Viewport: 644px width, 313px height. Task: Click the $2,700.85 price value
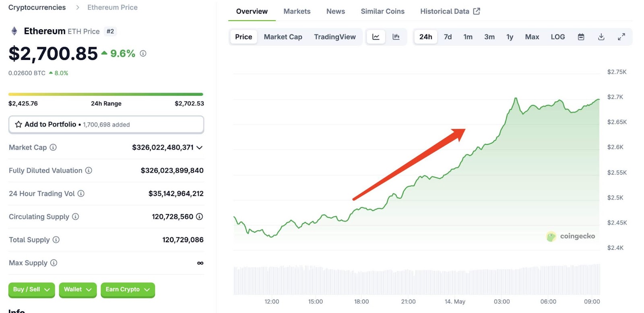tap(53, 54)
